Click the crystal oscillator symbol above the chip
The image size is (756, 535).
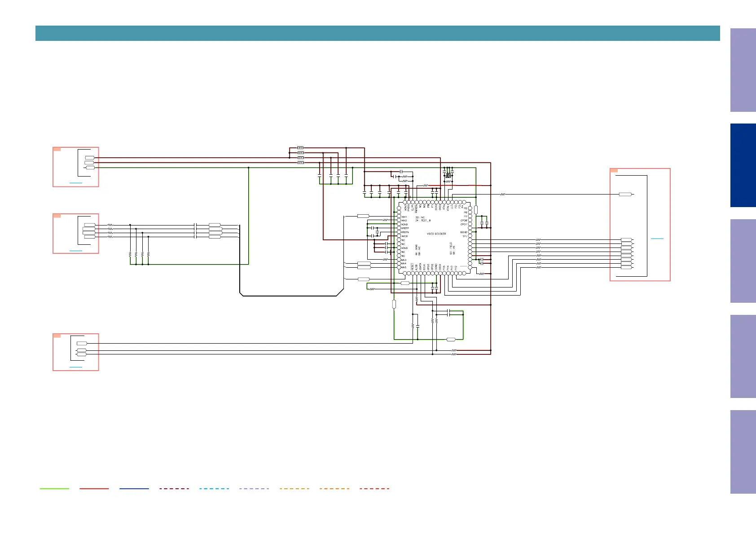pos(448,176)
